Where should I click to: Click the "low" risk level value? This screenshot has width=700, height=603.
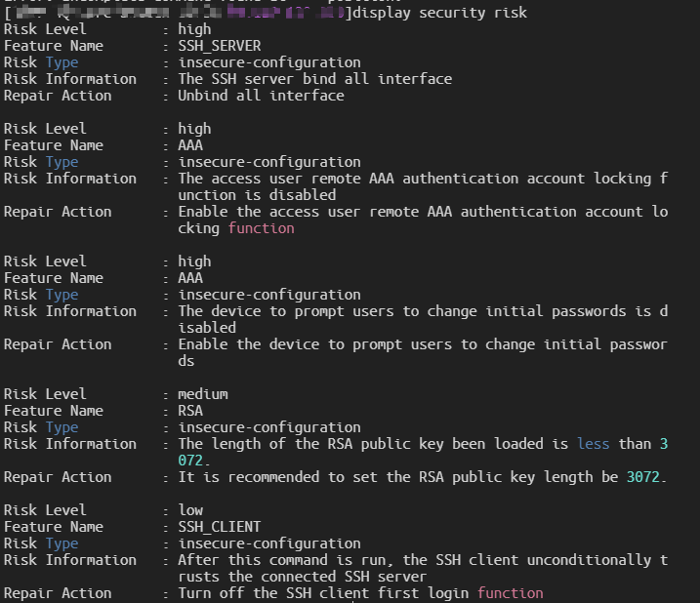click(x=189, y=510)
